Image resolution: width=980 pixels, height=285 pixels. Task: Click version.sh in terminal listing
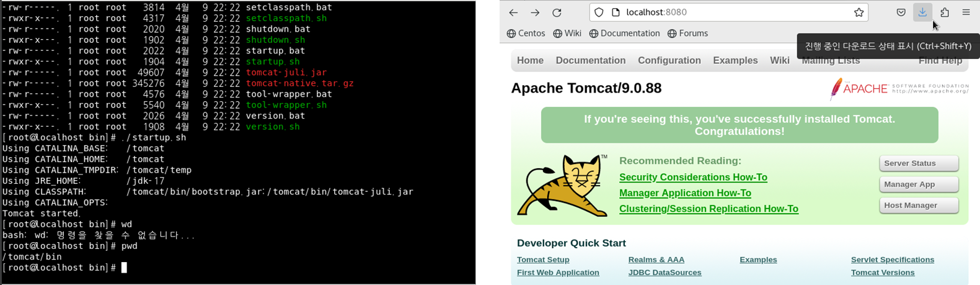(273, 127)
